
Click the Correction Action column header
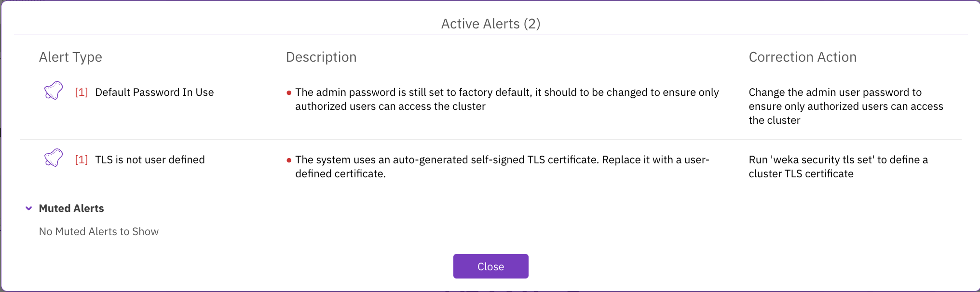click(803, 57)
